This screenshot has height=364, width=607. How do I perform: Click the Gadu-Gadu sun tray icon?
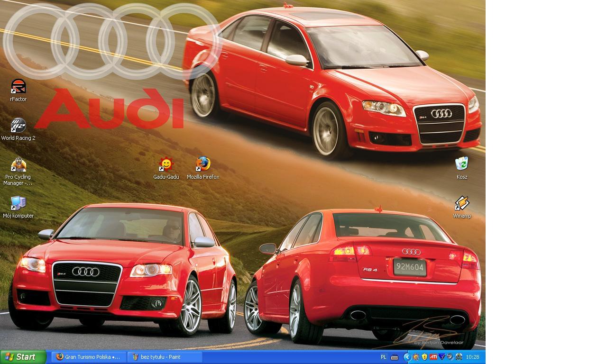(x=416, y=357)
